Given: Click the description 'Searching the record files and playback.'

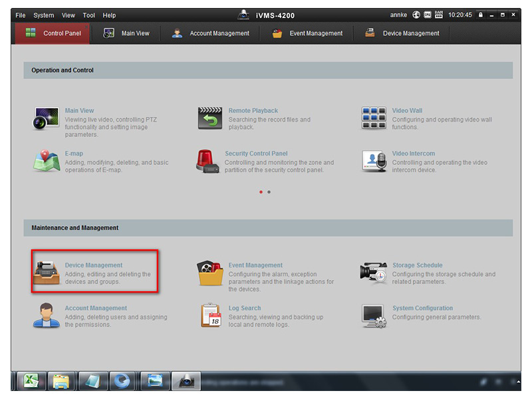Looking at the screenshot, I should [x=269, y=123].
